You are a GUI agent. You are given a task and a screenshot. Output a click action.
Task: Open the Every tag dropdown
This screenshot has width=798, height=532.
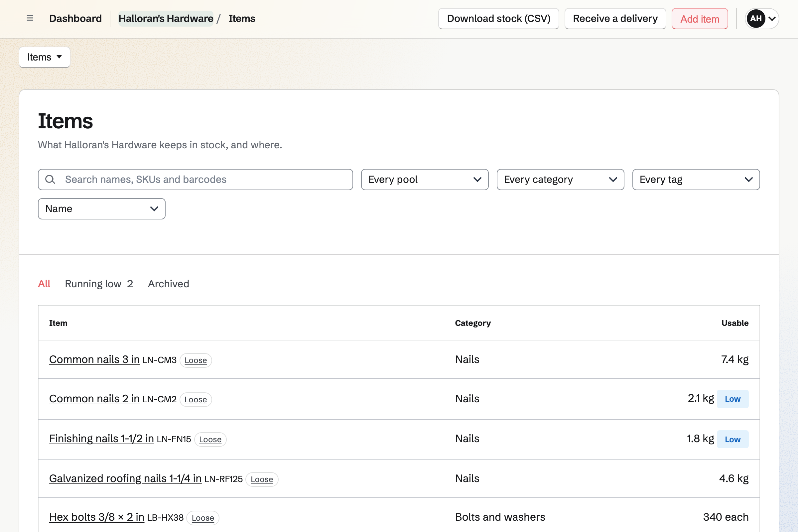pos(696,180)
